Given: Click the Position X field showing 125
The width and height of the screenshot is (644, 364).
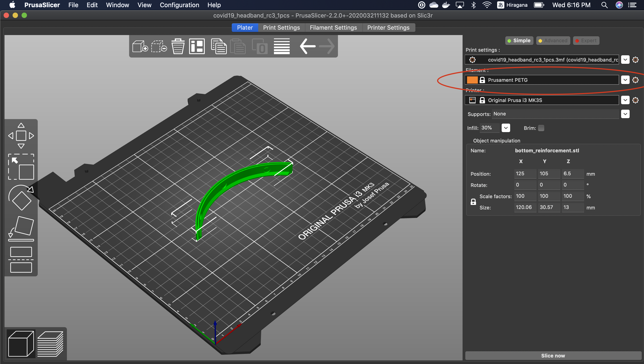Looking at the screenshot, I should pyautogui.click(x=525, y=174).
